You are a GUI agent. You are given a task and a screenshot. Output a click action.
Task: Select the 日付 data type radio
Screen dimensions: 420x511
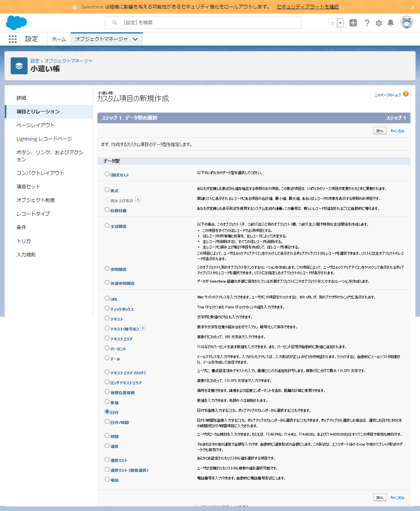[107, 412]
